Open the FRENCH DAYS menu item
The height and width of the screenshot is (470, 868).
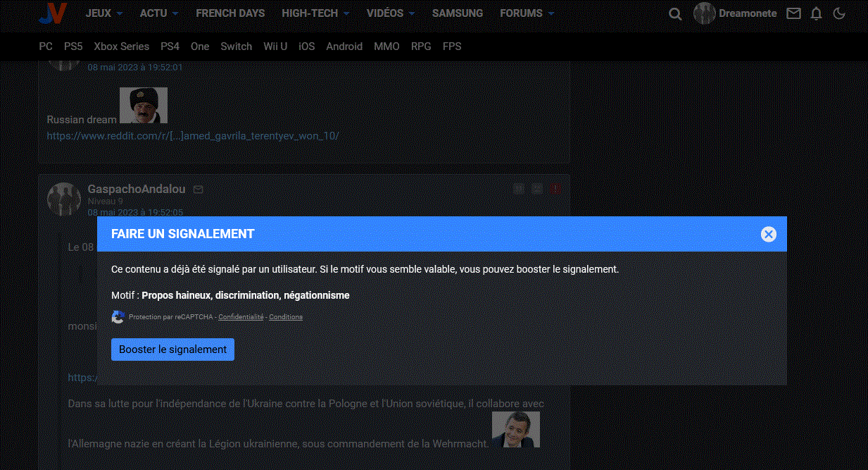click(230, 13)
